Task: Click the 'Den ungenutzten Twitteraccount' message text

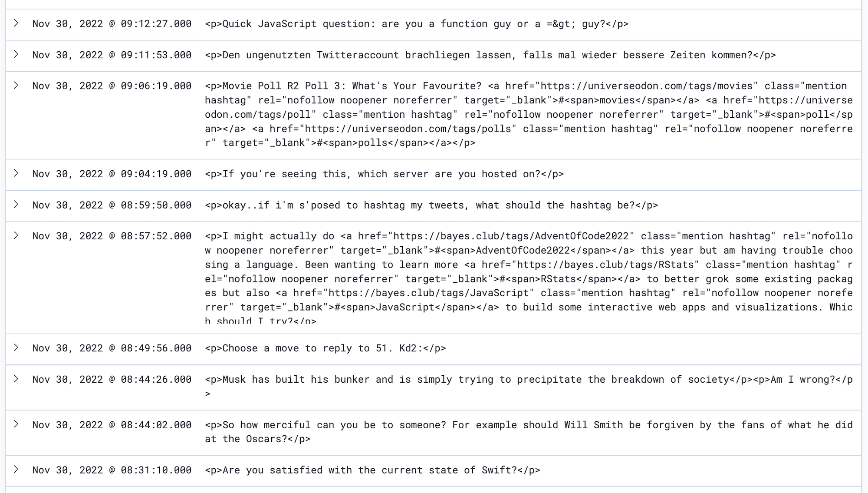Action: pyautogui.click(x=490, y=55)
